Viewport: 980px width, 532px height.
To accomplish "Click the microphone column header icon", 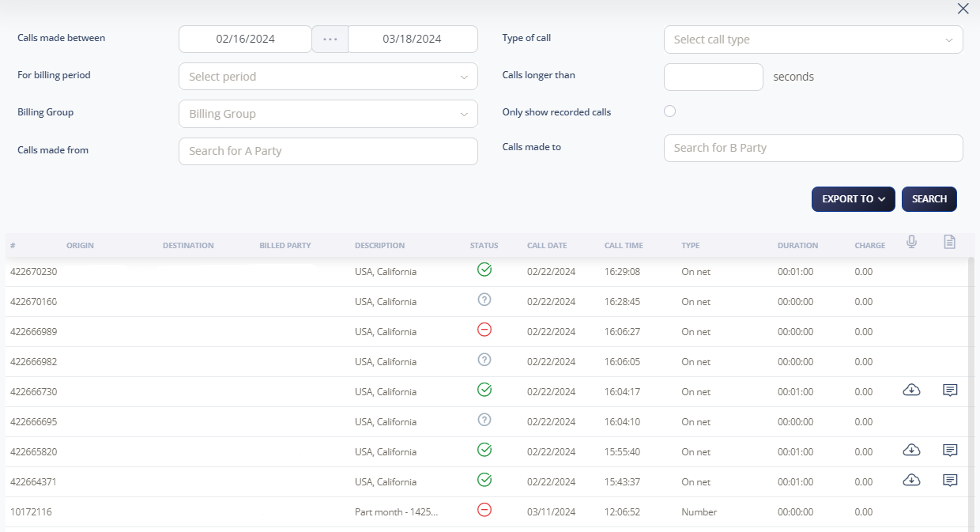I will (x=911, y=243).
